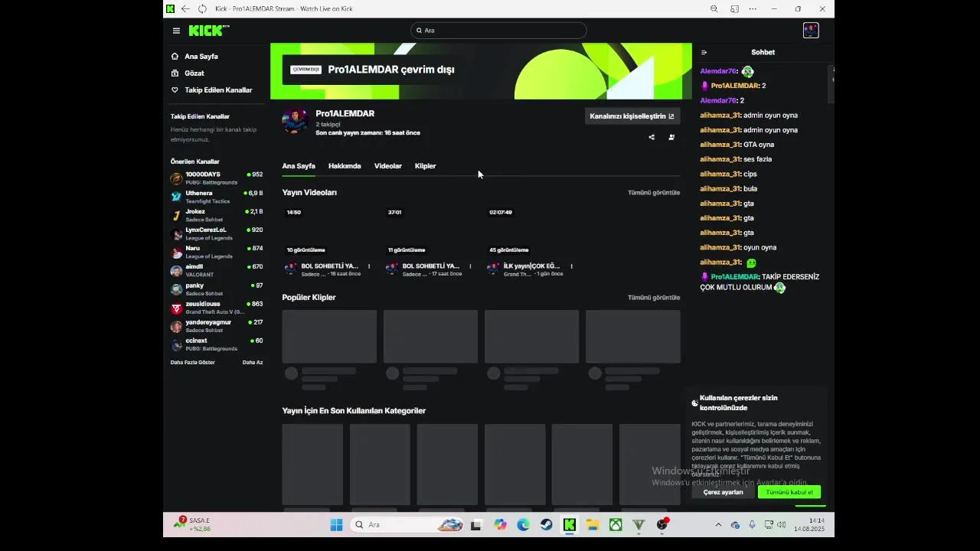
Task: Open the Jrokez recommended channel
Action: coord(217,215)
